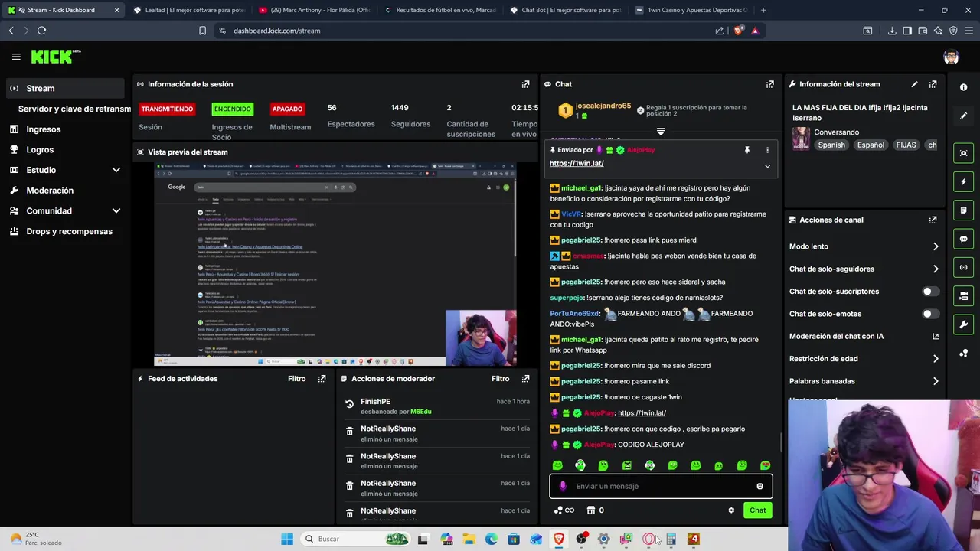
Task: Pop out the Feed de actividades panel
Action: (322, 378)
